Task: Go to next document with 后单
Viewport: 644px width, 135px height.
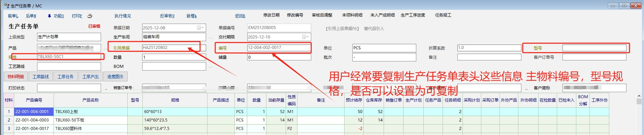Action: [31, 16]
